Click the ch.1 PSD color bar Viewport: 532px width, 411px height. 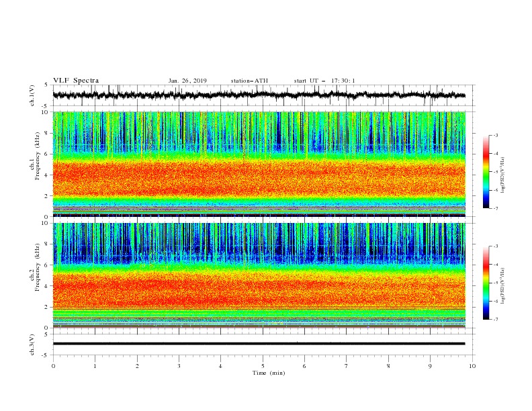click(486, 172)
